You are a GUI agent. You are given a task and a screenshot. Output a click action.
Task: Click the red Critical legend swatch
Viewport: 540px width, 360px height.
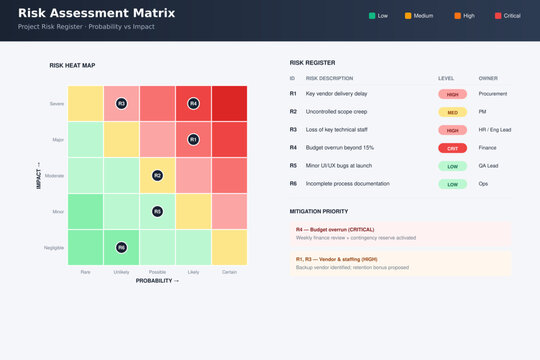pyautogui.click(x=498, y=16)
